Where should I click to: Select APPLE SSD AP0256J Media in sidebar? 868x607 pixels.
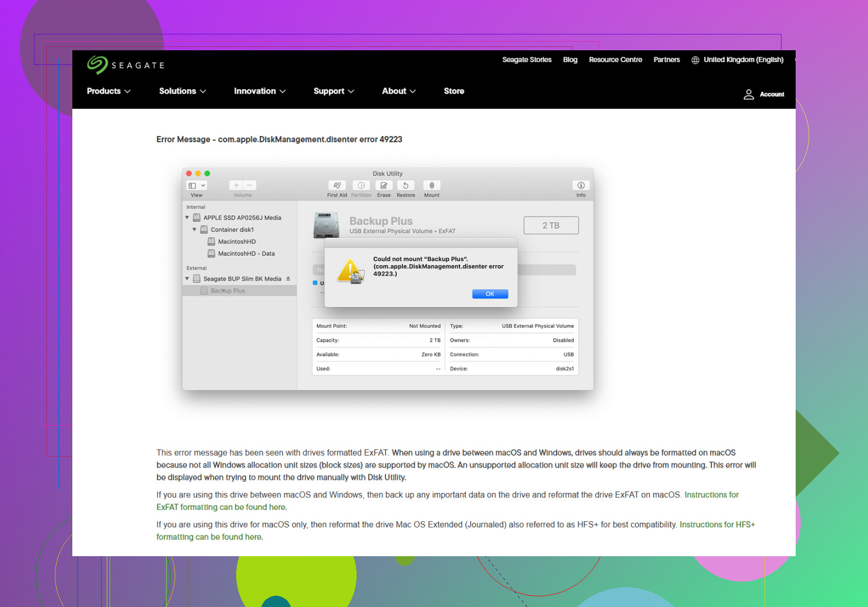pyautogui.click(x=242, y=217)
